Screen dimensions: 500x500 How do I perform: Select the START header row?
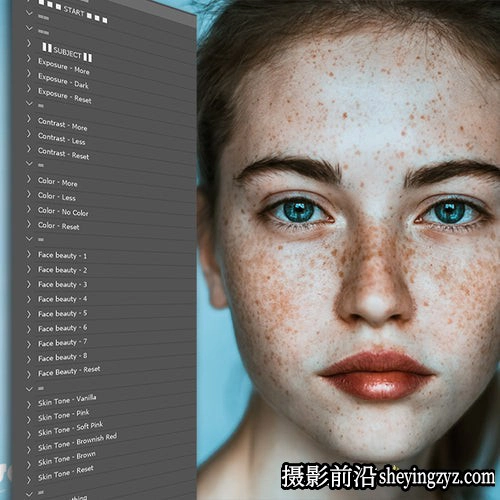pos(73,12)
